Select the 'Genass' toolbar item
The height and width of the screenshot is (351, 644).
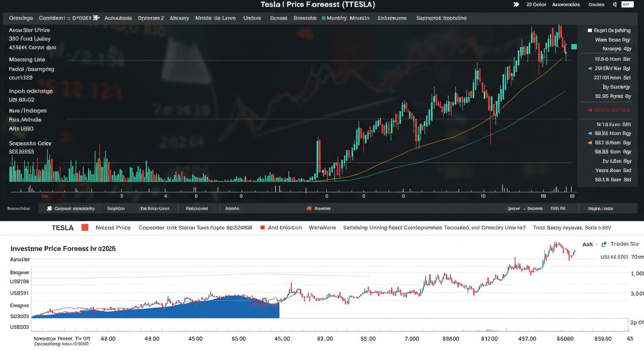click(x=279, y=18)
